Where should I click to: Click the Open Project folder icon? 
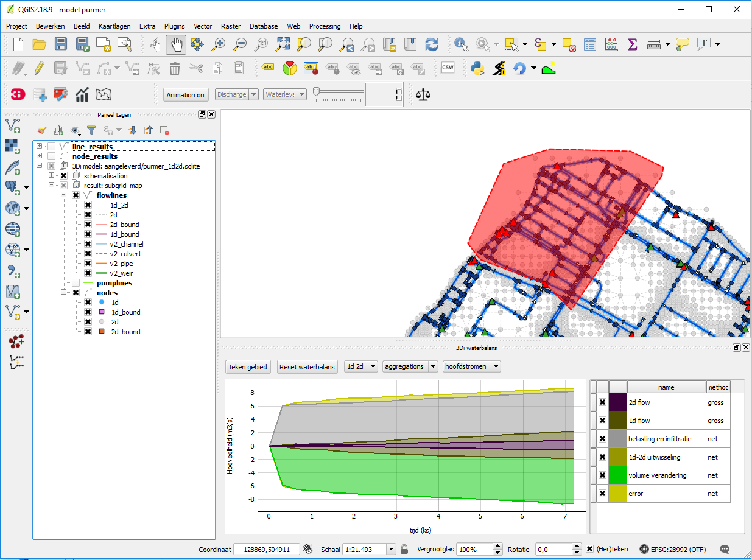coord(40,44)
